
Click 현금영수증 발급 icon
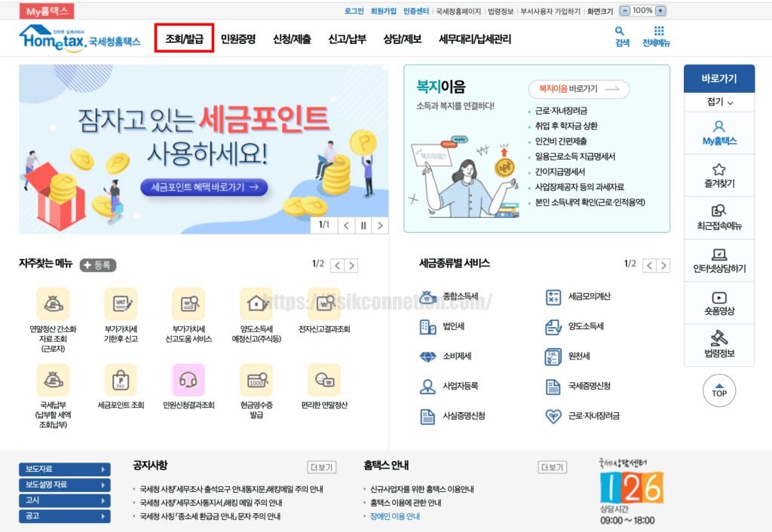tap(256, 380)
